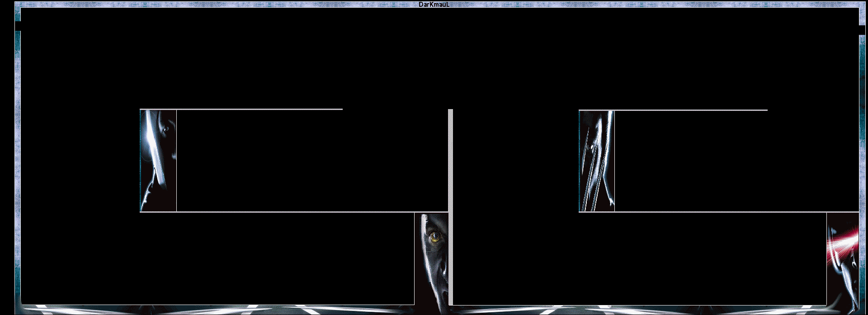
Task: Click the black notch on left border
Action: pyautogui.click(x=18, y=26)
